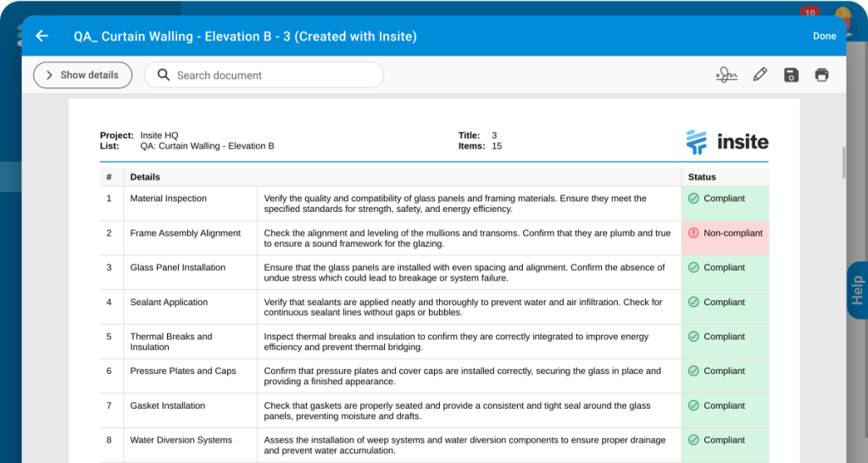This screenshot has height=463, width=868.
Task: Click the document vertical scrollbar
Action: [843, 163]
